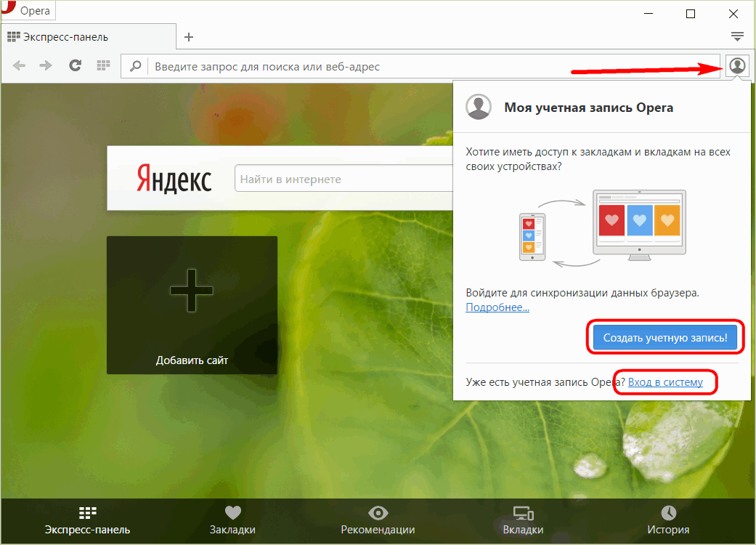The height and width of the screenshot is (545, 756).
Task: Click the Яндекс logo
Action: point(174,179)
